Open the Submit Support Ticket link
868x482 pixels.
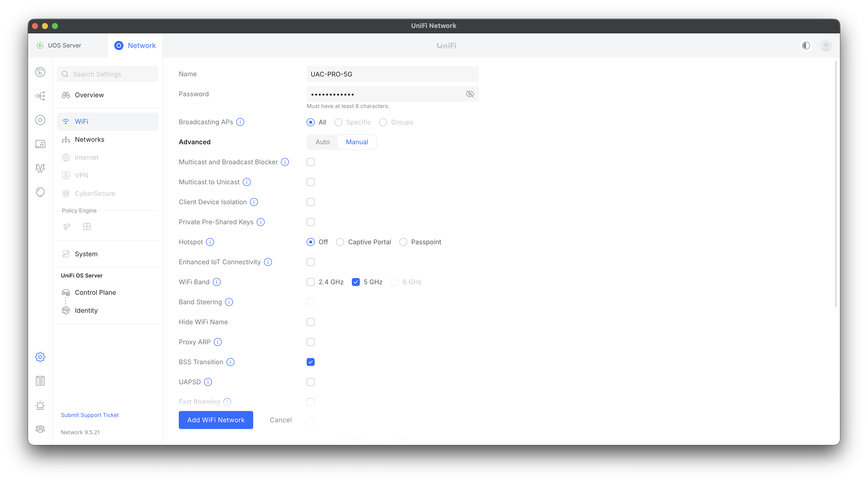pyautogui.click(x=90, y=415)
